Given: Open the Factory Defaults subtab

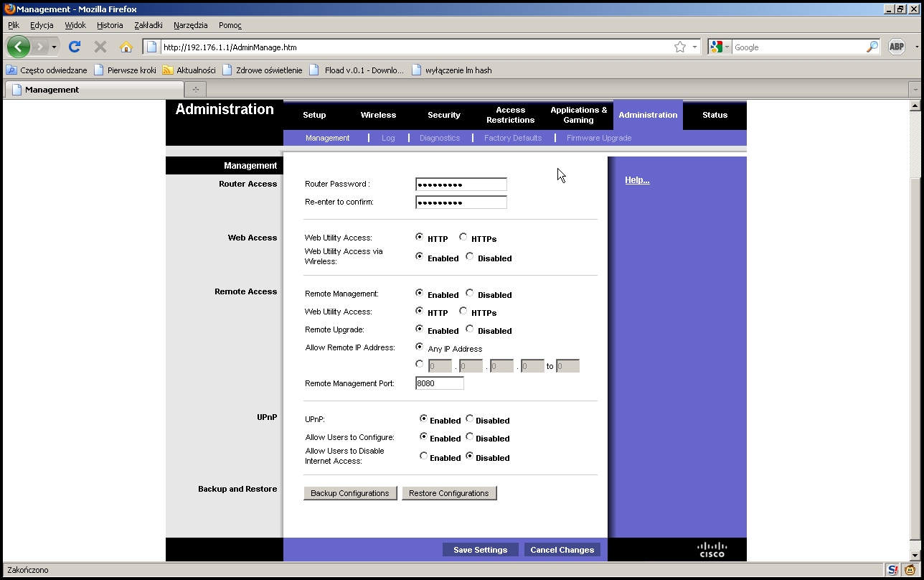Looking at the screenshot, I should [513, 138].
